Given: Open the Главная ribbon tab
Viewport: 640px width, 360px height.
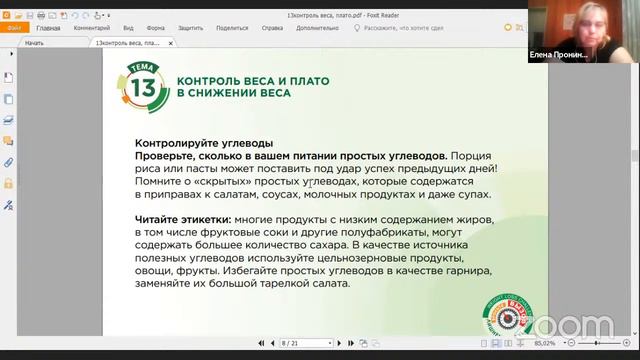Looking at the screenshot, I should pos(48,28).
